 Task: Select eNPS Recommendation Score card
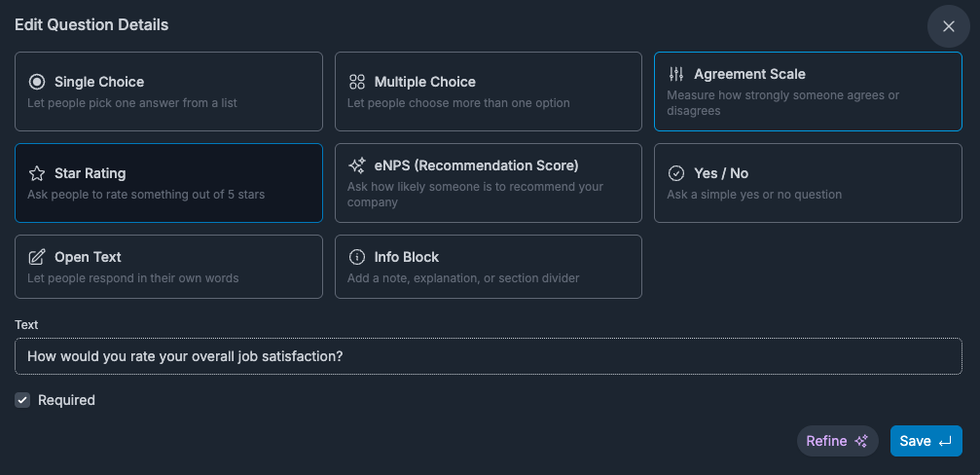pos(489,182)
